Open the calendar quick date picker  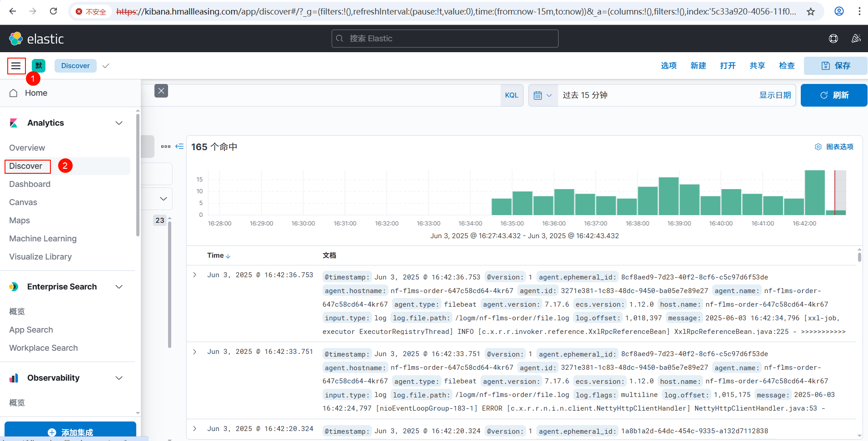pos(543,95)
